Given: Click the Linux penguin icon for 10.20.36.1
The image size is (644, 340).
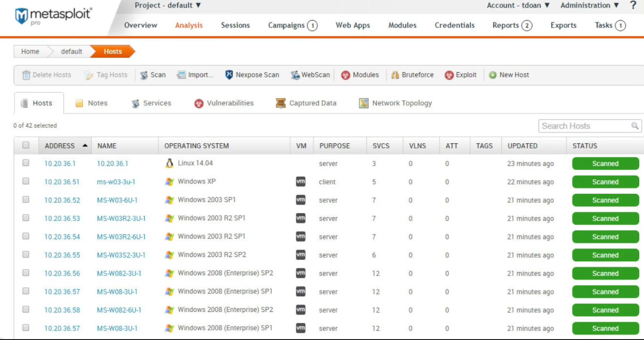Looking at the screenshot, I should pos(169,163).
